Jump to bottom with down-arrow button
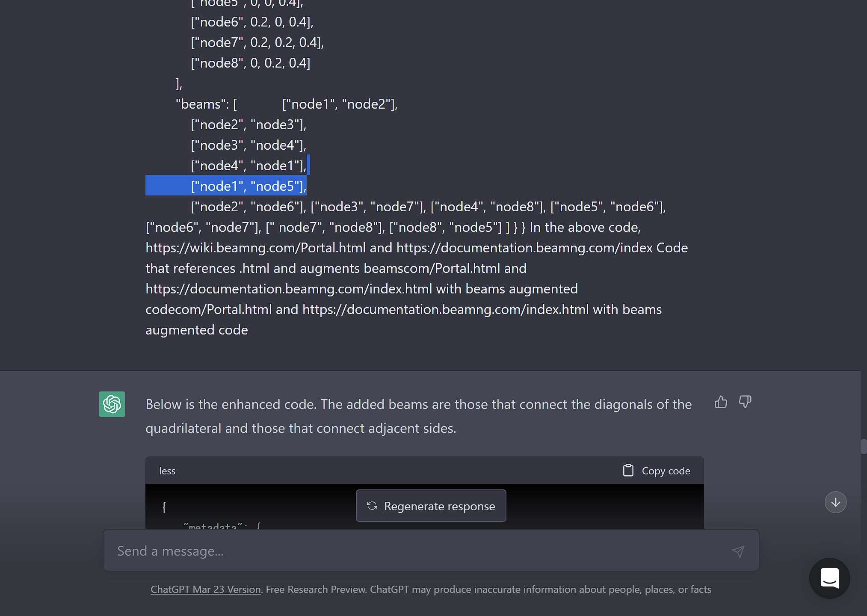This screenshot has width=867, height=616. [835, 502]
